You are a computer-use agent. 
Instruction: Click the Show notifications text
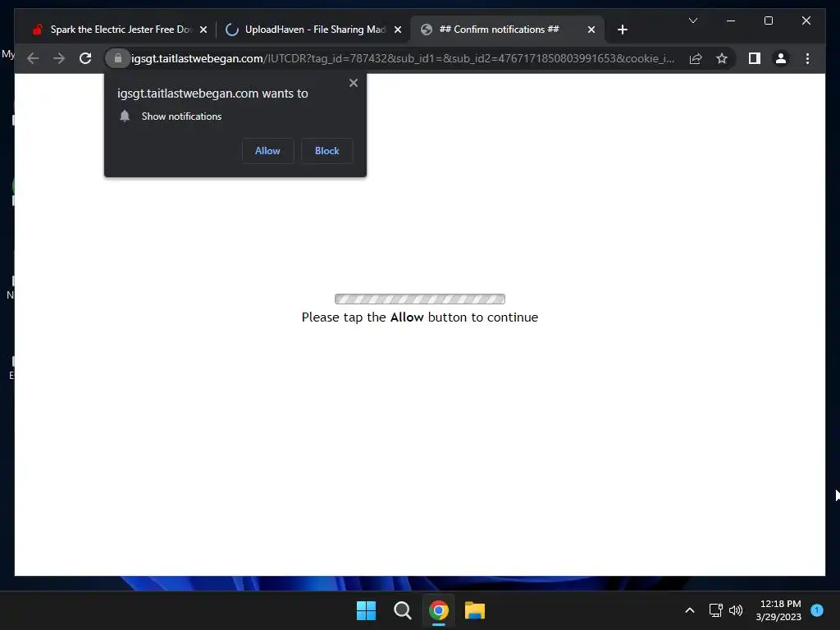pos(181,116)
